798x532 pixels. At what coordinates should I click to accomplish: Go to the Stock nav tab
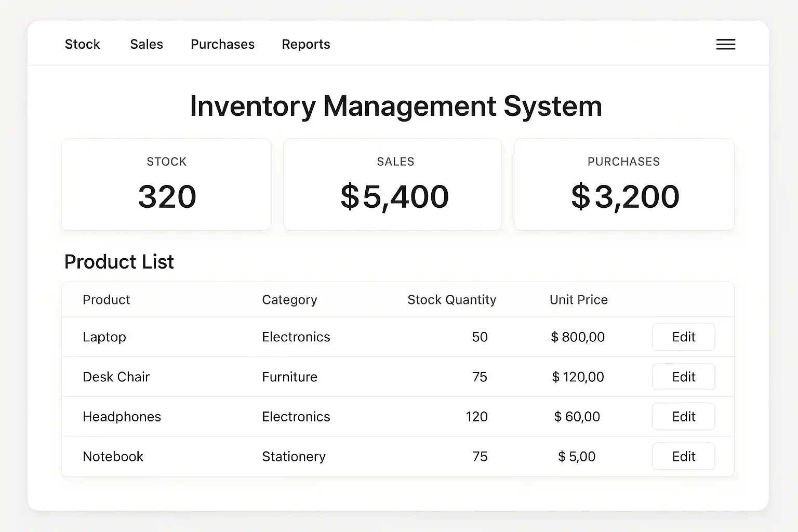tap(82, 45)
